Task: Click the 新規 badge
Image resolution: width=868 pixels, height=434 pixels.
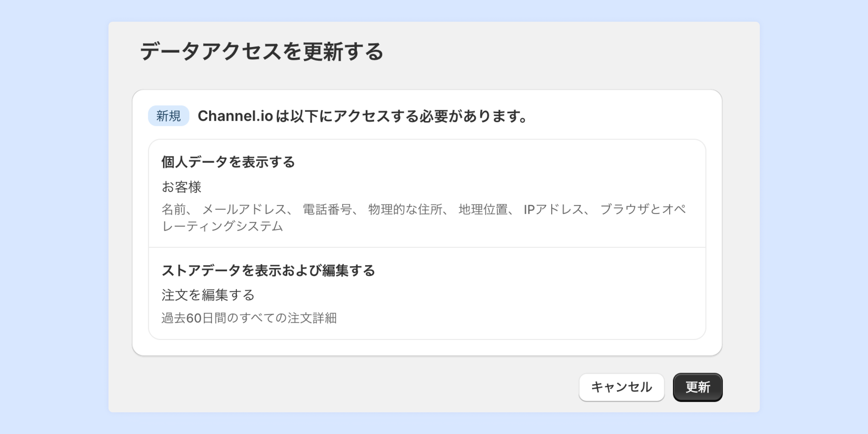Action: (x=169, y=116)
